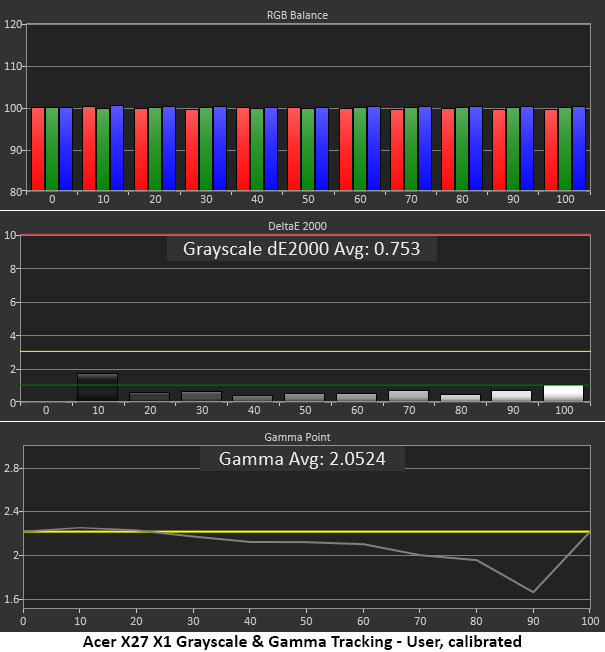Click the 8 label on DeltaE axis
Viewport: 605px width, 652px height.
coord(13,269)
